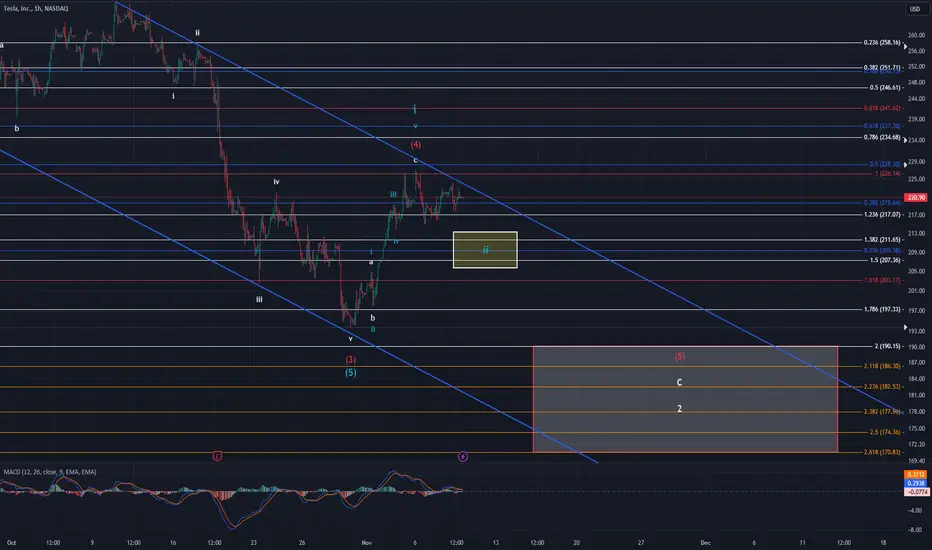Select the orange 2.5 (174.36) Fibonacci label
Image resolution: width=932 pixels, height=550 pixels.
coord(885,432)
